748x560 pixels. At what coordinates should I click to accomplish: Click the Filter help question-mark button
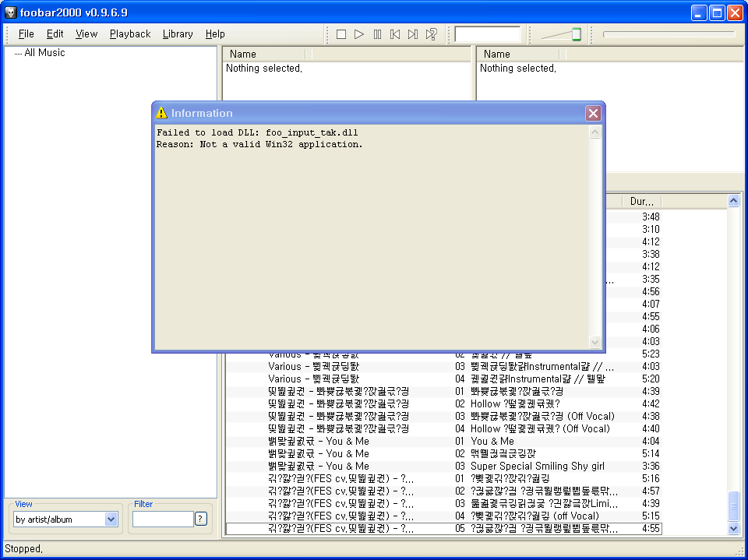coord(201,519)
